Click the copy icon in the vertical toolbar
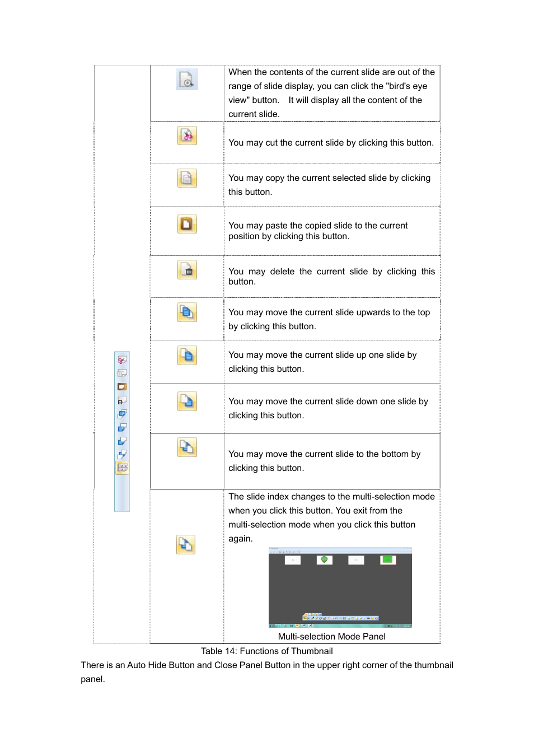The image size is (534, 756). (122, 373)
